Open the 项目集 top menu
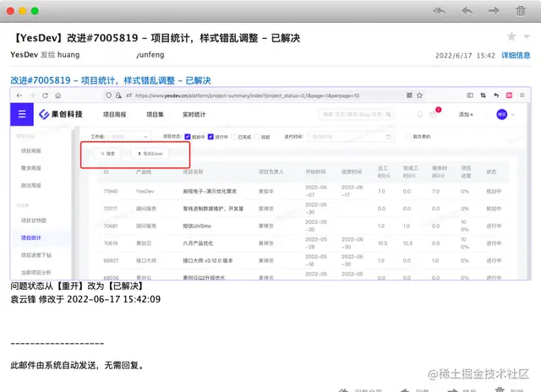The image size is (541, 392). [x=155, y=114]
